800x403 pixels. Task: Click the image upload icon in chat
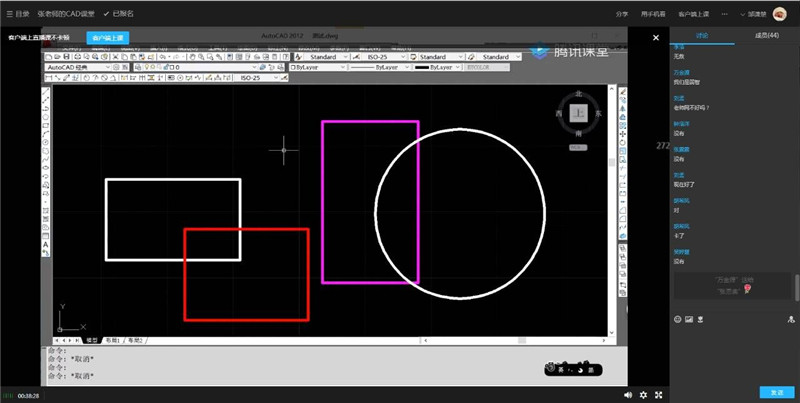[x=689, y=319]
